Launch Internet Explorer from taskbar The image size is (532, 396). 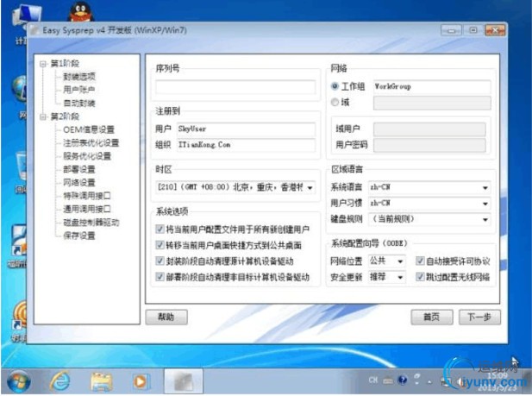point(60,381)
